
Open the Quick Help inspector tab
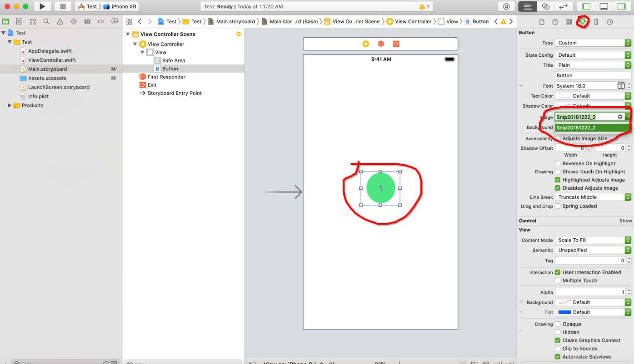tap(555, 22)
